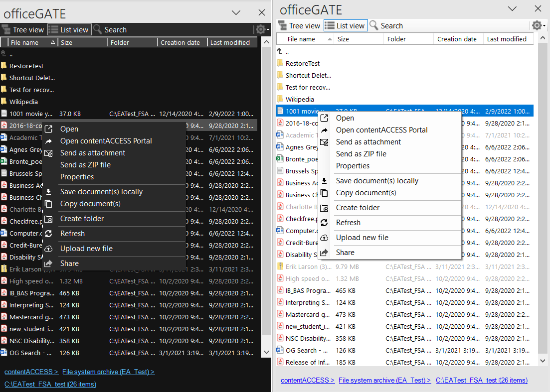Viewport: 550px width, 392px height.
Task: Switch to Tree view in dark panel
Action: point(23,30)
